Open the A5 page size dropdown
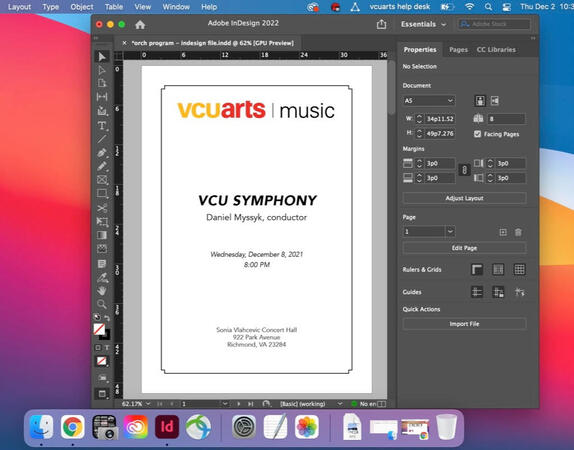This screenshot has height=450, width=574. [x=429, y=101]
